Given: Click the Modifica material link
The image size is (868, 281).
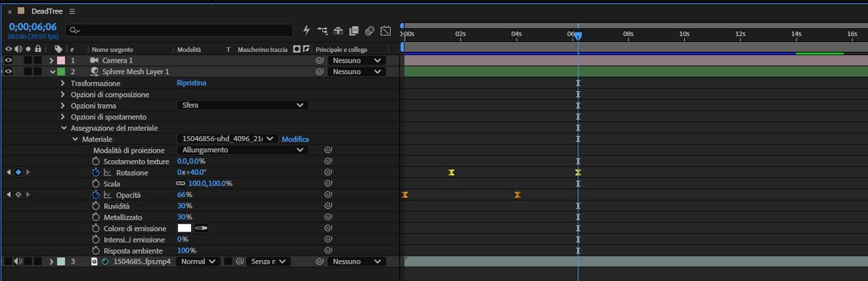Looking at the screenshot, I should [x=295, y=139].
